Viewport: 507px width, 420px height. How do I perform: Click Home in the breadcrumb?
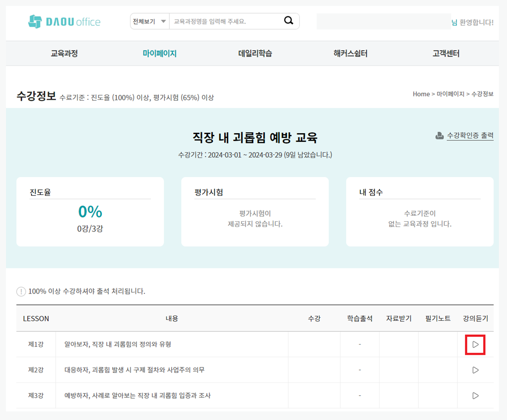421,94
